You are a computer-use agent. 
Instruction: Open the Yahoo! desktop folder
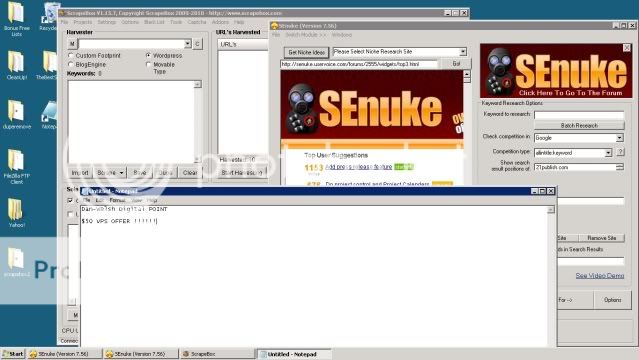pyautogui.click(x=16, y=213)
